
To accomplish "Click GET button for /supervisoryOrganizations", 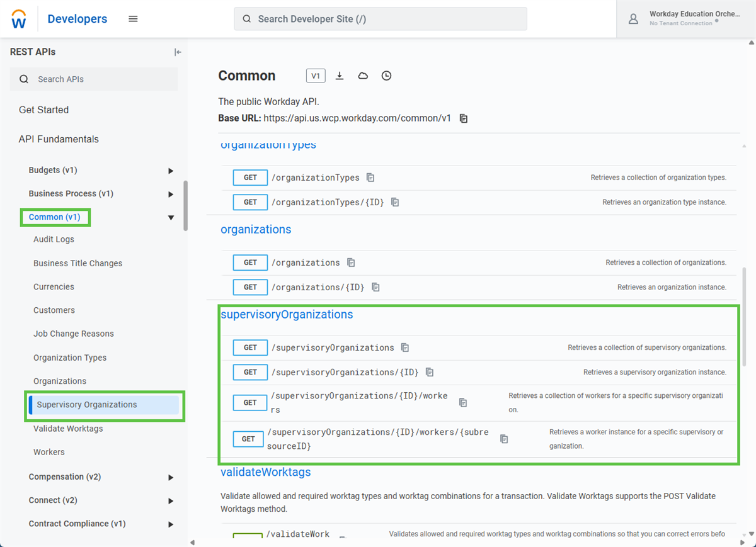I will 250,347.
